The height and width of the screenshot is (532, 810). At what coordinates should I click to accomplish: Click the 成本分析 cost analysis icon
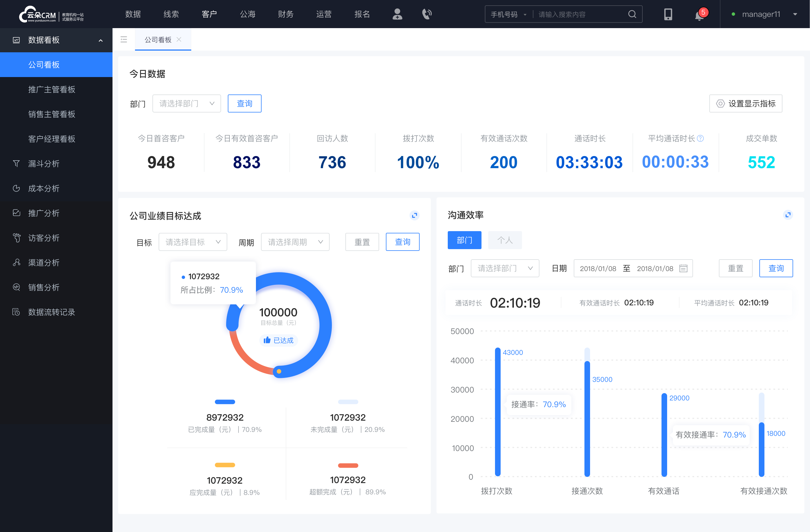click(x=16, y=188)
